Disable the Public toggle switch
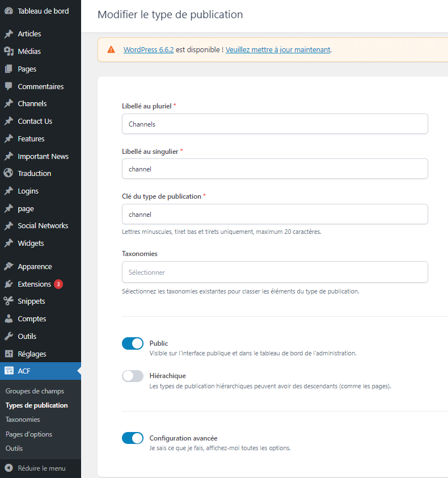Screen dimensions: 448x478 coord(133,343)
